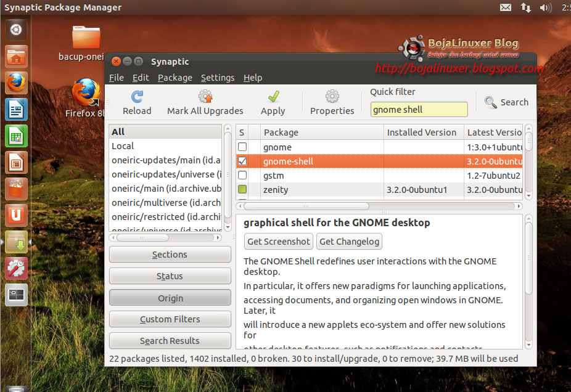Open Ubuntu One launcher icon
Screen dimensions: 571x392
point(16,216)
